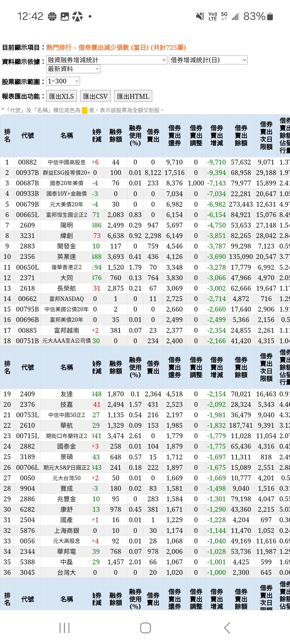Open stock 上海商銀 link
This screenshot has height=644, width=290.
point(67,531)
